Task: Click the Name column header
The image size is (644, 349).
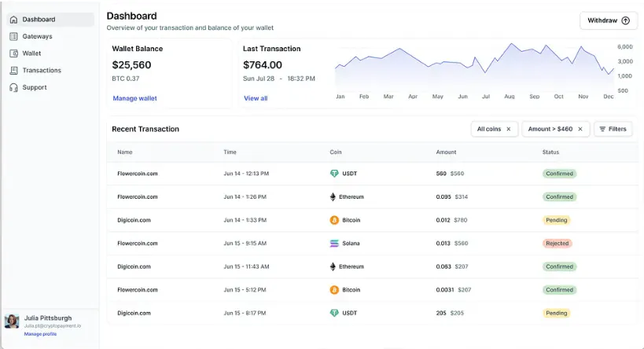Action: [125, 152]
